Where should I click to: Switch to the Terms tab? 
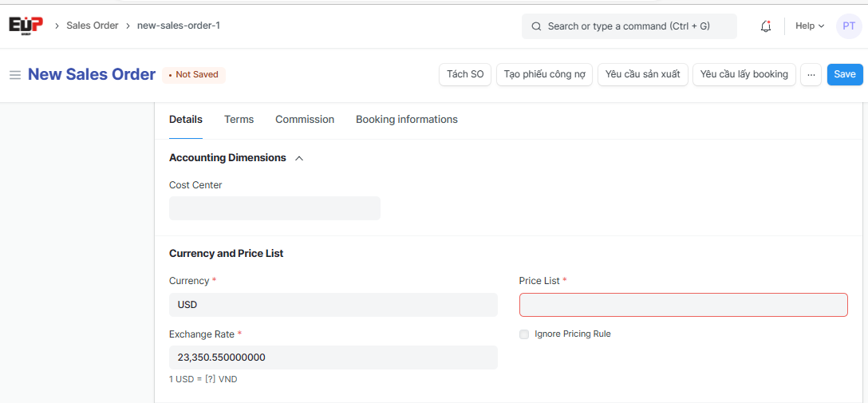click(239, 120)
